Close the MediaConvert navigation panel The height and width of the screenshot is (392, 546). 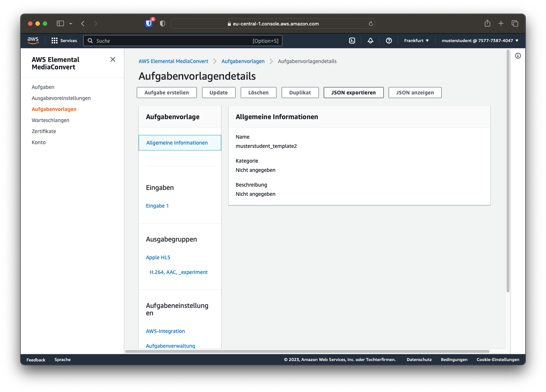(x=113, y=59)
